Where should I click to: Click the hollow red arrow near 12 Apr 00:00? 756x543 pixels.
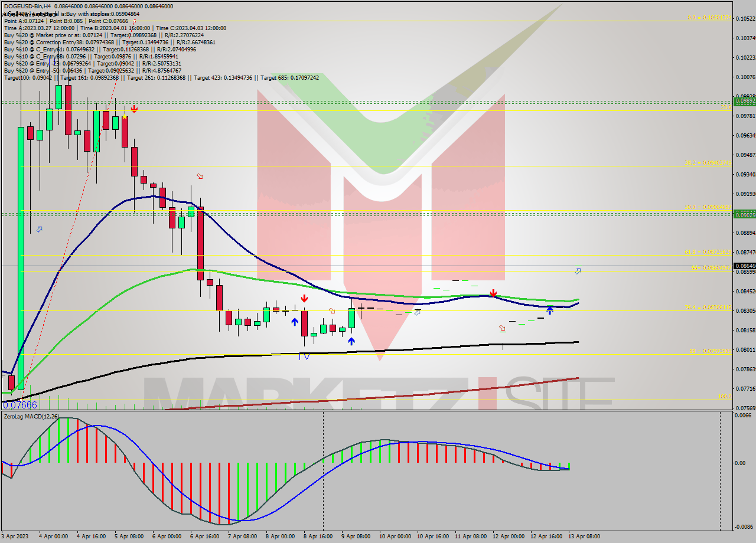(502, 328)
